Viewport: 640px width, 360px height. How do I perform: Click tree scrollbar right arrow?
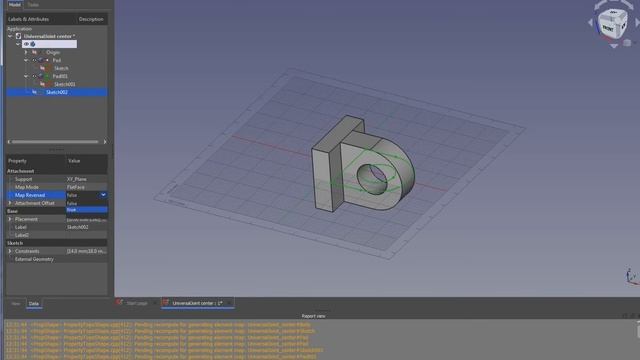click(105, 142)
